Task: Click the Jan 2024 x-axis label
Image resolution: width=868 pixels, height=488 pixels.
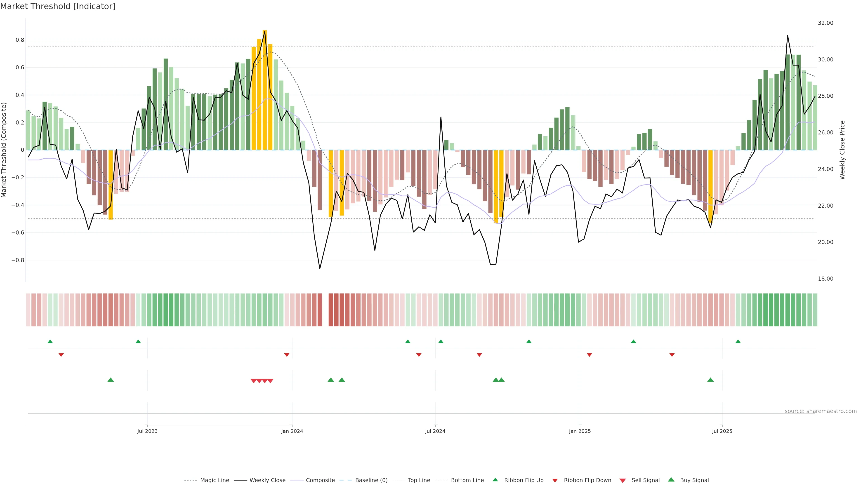Action: click(x=292, y=431)
